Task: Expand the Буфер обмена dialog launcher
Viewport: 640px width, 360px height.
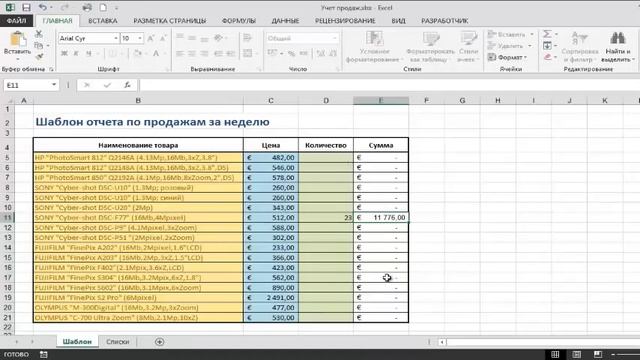Action: click(51, 69)
